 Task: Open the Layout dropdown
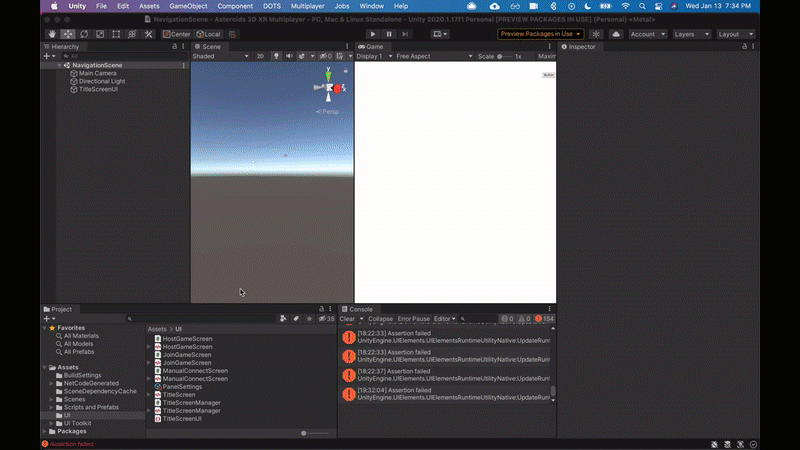point(735,34)
